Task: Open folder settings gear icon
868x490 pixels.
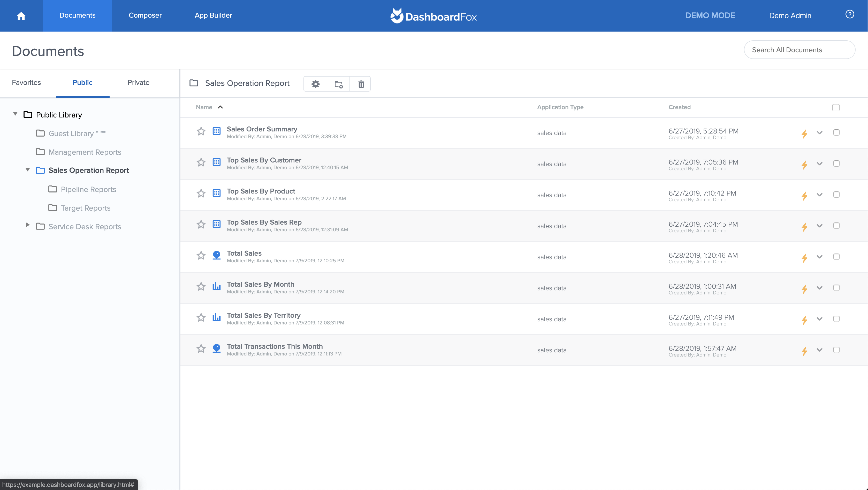Action: coord(315,84)
